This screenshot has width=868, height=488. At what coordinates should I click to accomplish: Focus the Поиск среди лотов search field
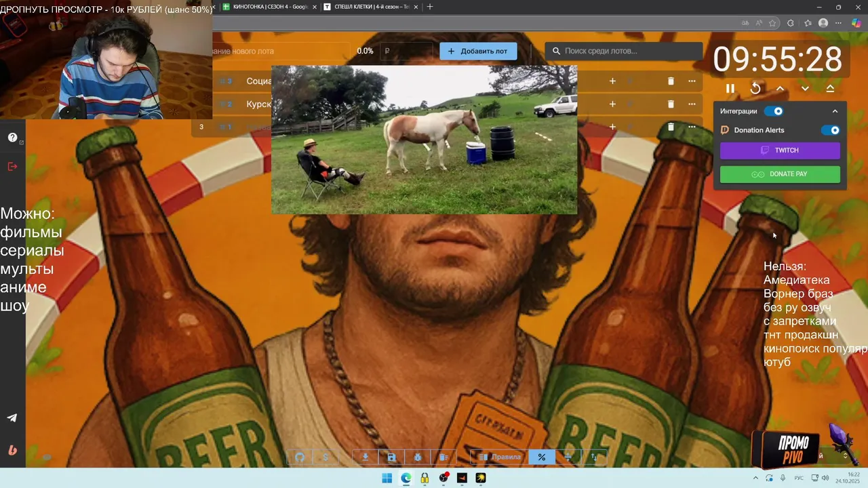(x=624, y=51)
